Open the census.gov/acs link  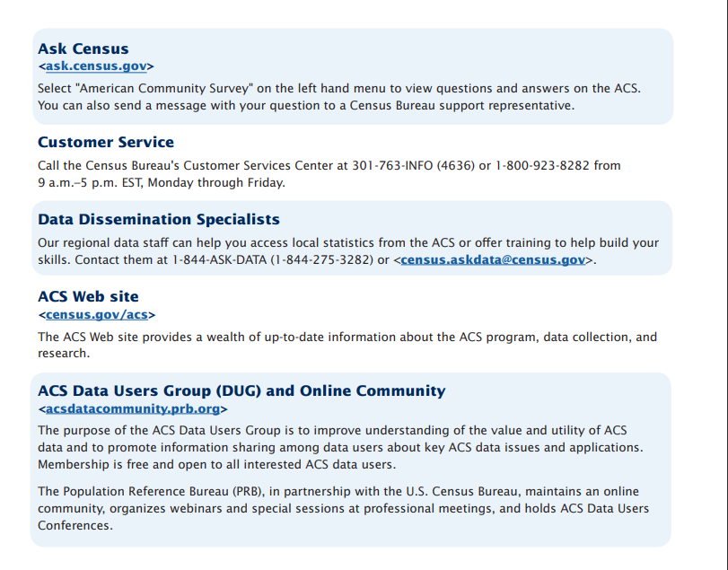pos(97,315)
